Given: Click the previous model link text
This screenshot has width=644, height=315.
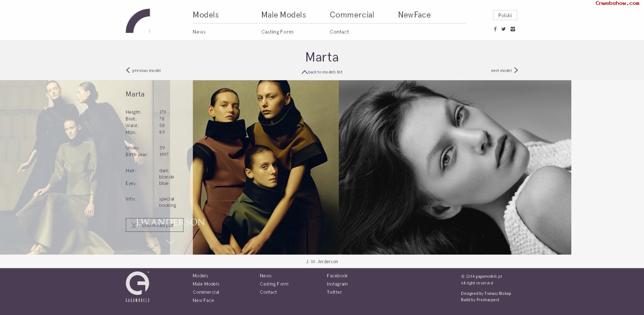Looking at the screenshot, I should (x=146, y=70).
